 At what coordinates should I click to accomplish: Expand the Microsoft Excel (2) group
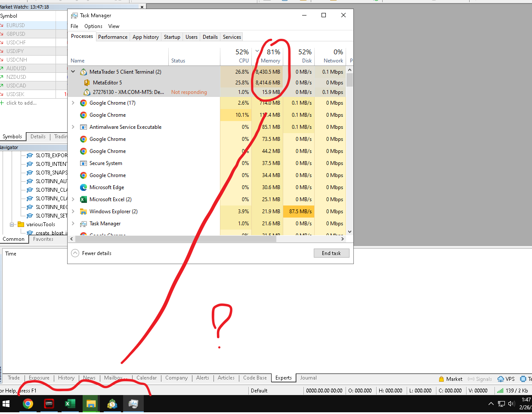tap(73, 199)
